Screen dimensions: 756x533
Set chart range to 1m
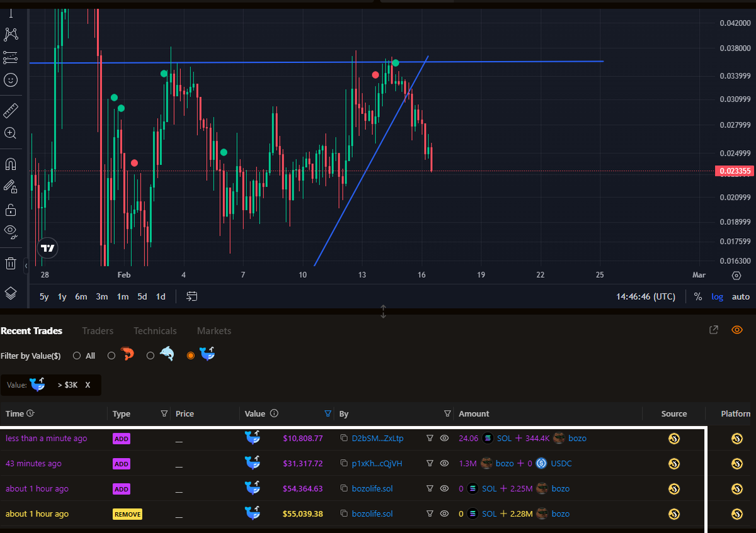pyautogui.click(x=123, y=297)
